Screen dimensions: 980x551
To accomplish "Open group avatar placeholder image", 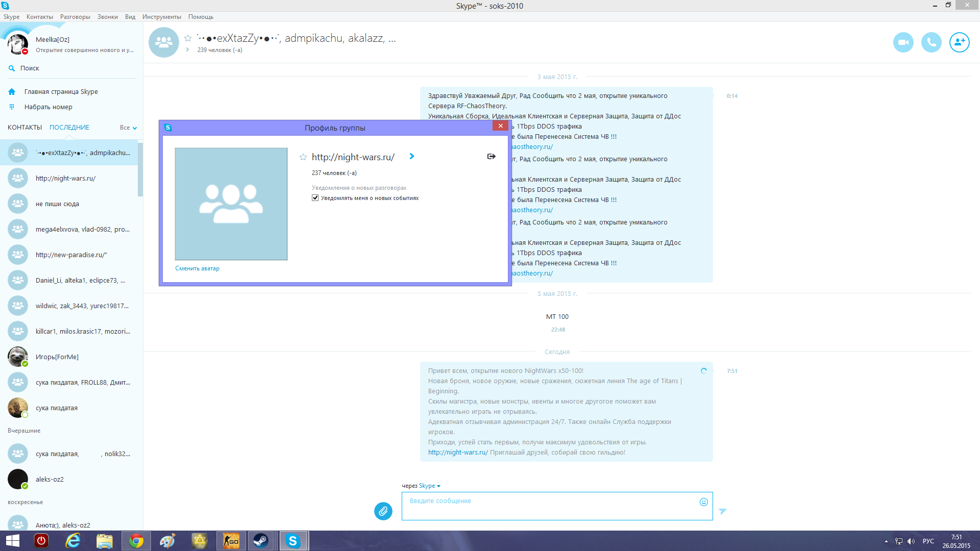I will tap(231, 204).
